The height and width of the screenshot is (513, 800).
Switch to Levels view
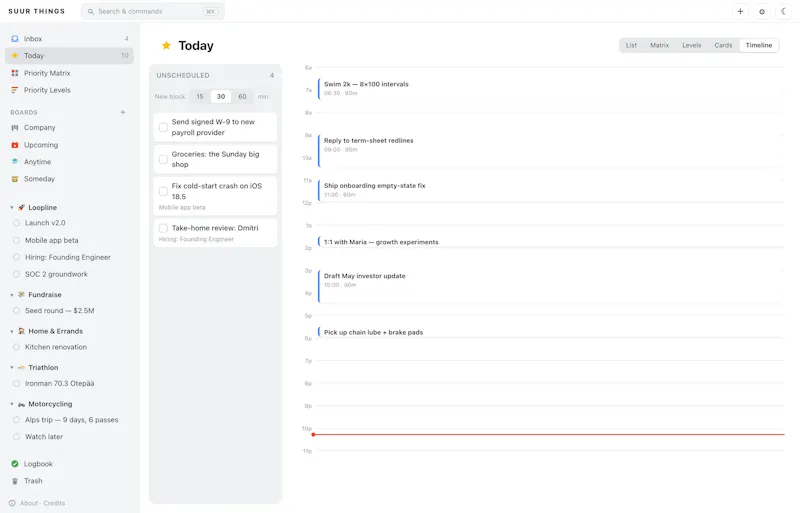point(691,45)
